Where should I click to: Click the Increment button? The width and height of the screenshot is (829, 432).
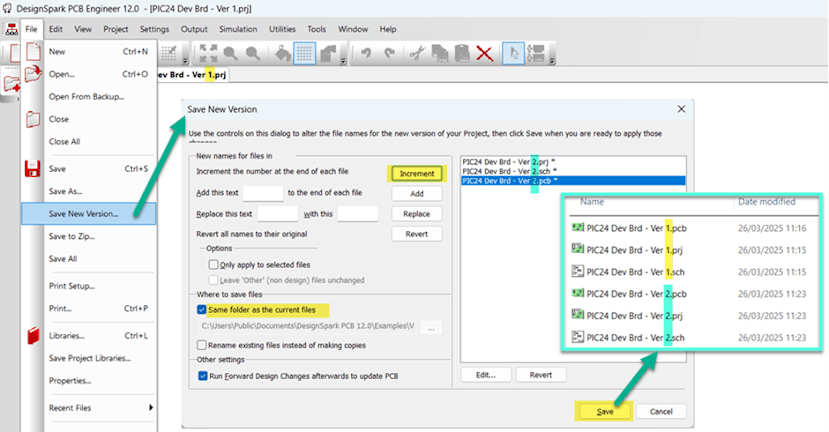tap(417, 173)
